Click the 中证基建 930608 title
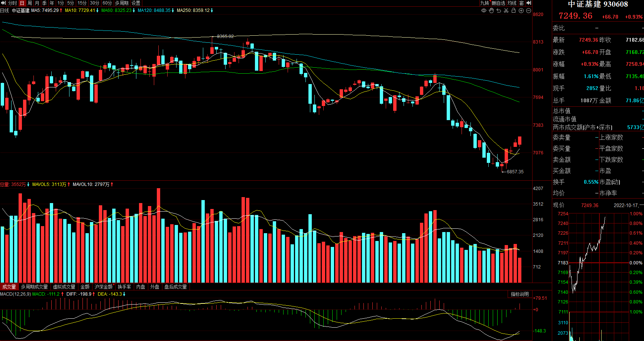644x341 pixels. tap(598, 4)
